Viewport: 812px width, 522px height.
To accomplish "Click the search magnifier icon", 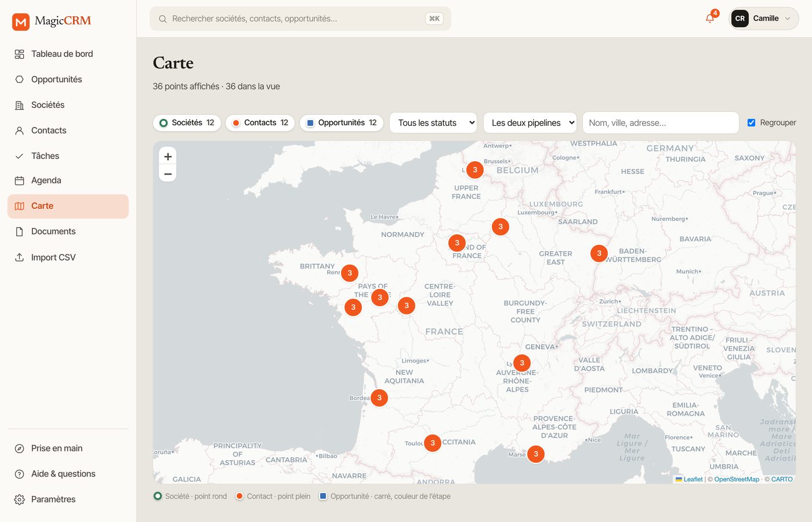I will pyautogui.click(x=163, y=19).
